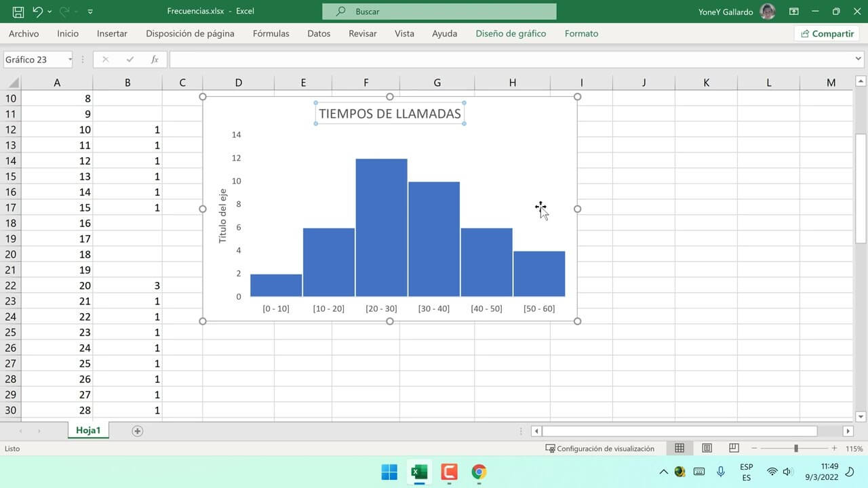Click the Save icon in Quick Access toolbar

coord(19,11)
